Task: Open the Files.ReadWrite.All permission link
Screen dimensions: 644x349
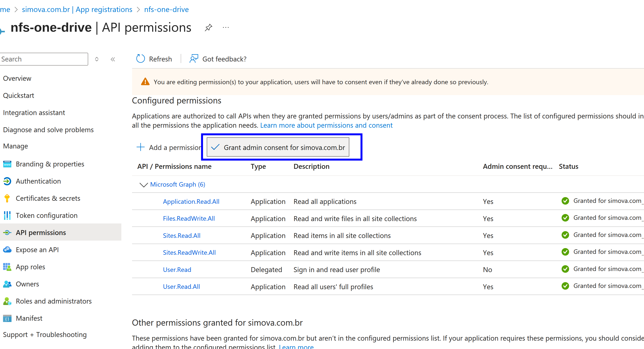Action: coord(189,219)
